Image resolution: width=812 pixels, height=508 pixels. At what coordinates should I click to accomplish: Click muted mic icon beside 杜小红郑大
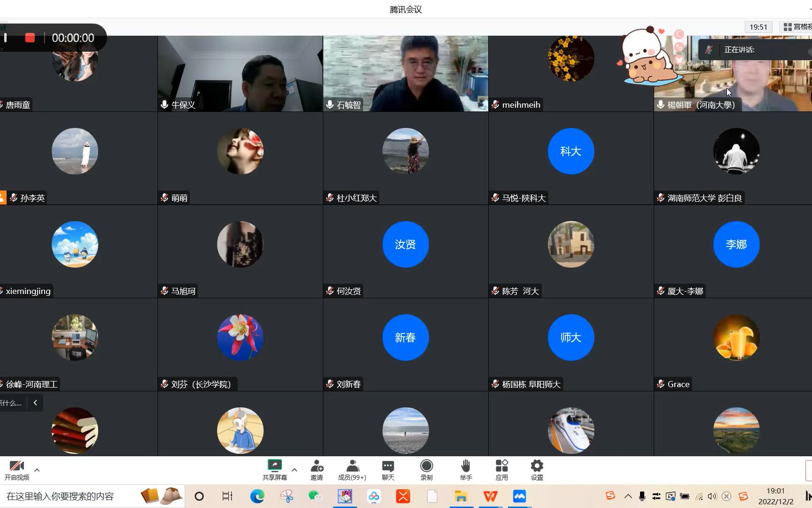coord(330,198)
